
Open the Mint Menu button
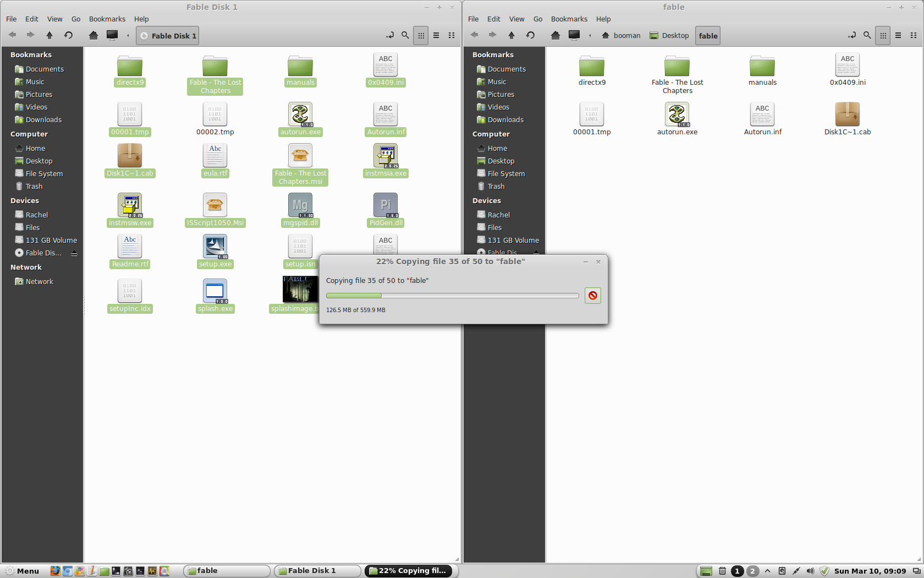pos(23,571)
